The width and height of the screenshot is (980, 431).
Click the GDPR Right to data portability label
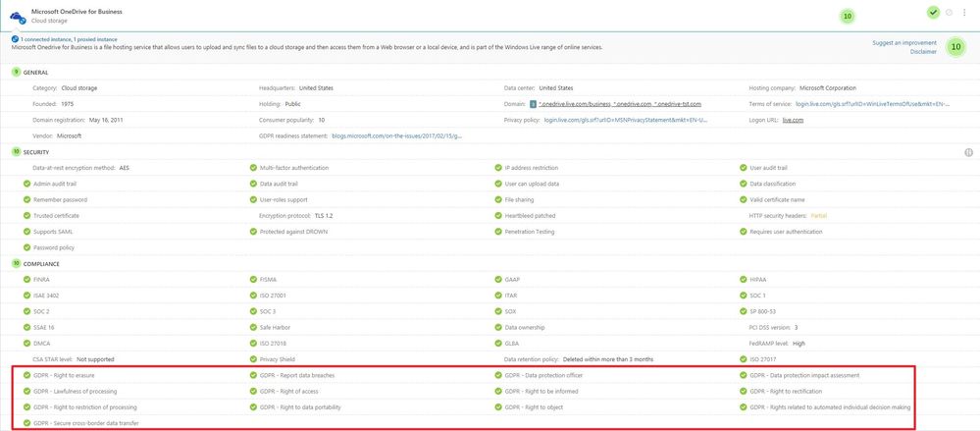300,407
